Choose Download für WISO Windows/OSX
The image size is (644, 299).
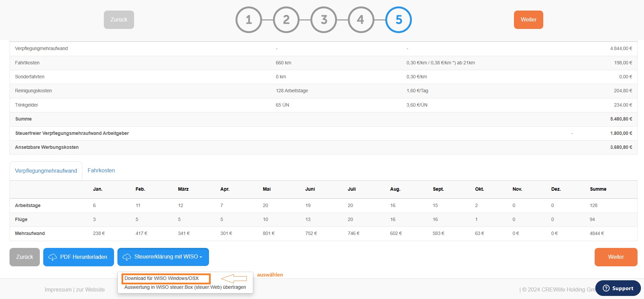pyautogui.click(x=162, y=278)
